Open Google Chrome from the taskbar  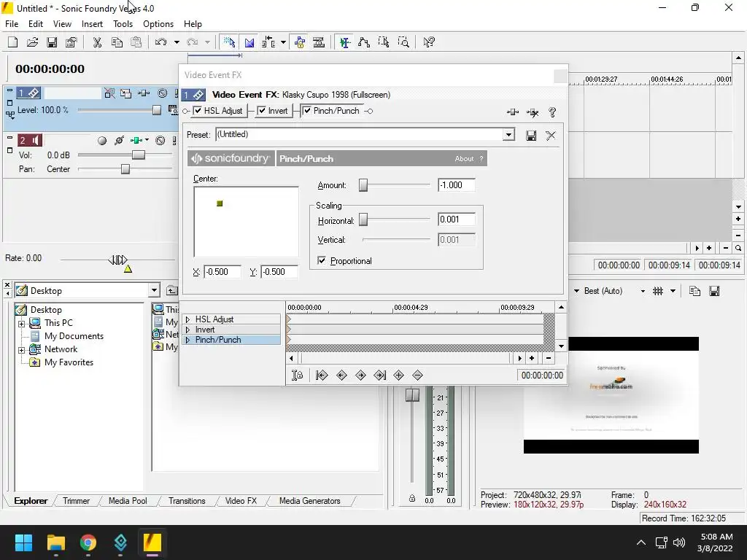[88, 542]
